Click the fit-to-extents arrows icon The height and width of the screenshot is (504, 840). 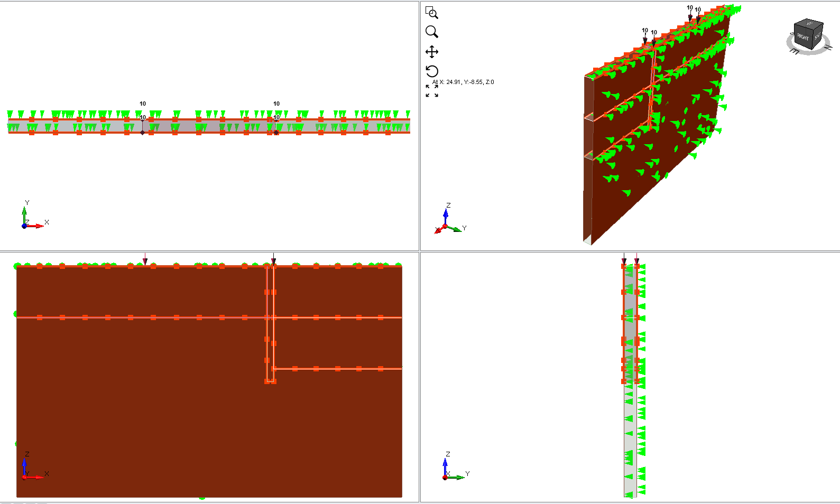click(432, 91)
